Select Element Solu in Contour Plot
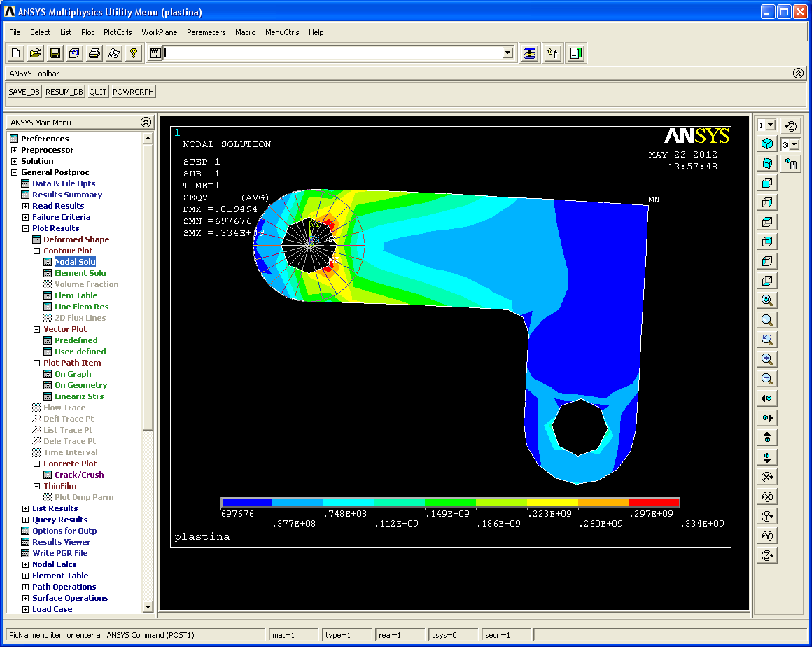The image size is (812, 647). point(80,273)
